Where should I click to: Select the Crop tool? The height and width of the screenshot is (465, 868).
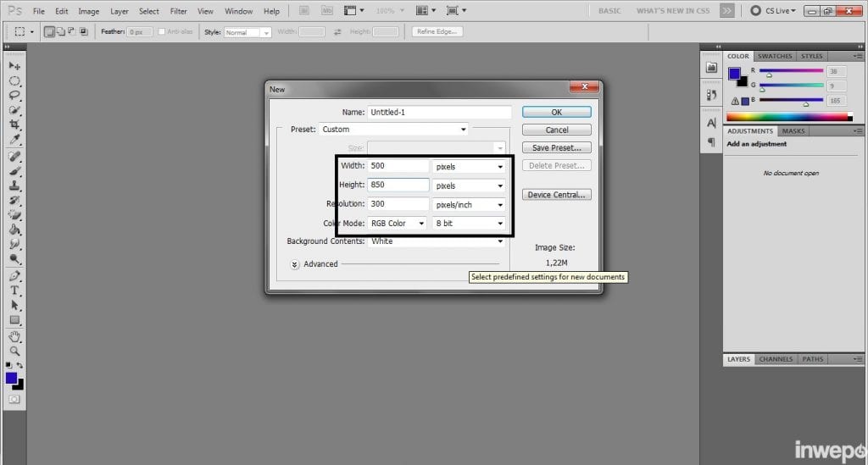coord(14,125)
